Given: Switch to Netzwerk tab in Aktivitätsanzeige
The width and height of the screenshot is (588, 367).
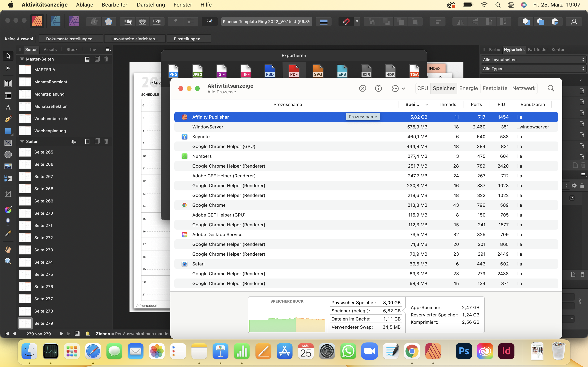Looking at the screenshot, I should [x=524, y=88].
